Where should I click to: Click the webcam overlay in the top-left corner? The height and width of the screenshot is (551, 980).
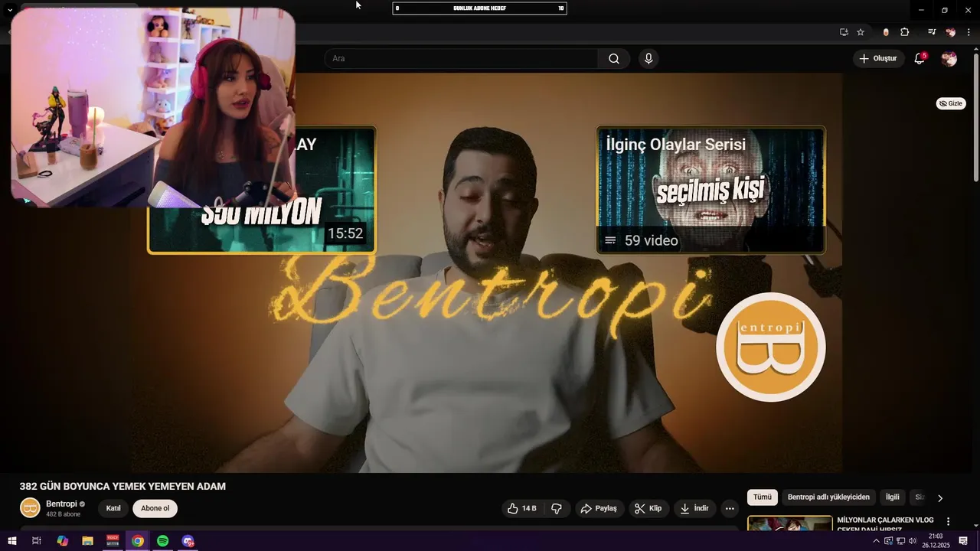[x=153, y=107]
